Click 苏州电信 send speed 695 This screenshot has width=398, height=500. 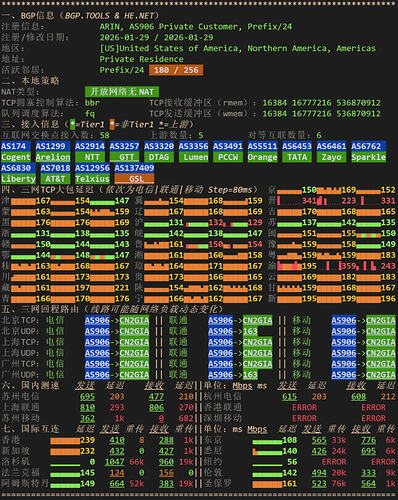pos(87,397)
